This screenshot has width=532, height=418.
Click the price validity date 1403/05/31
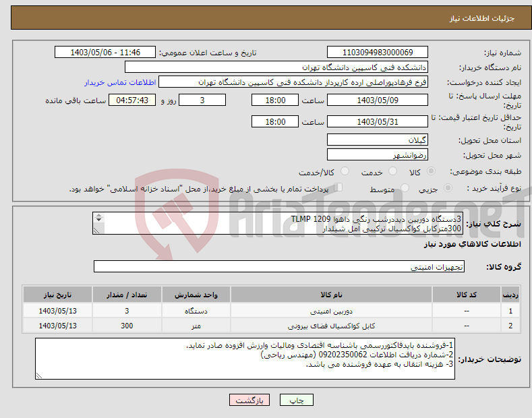[x=378, y=121]
